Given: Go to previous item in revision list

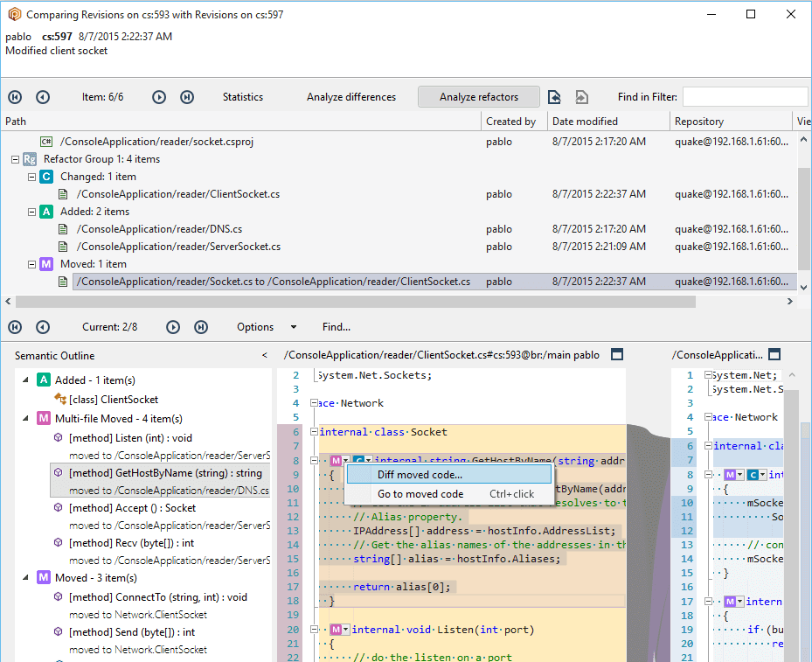Looking at the screenshot, I should (43, 97).
